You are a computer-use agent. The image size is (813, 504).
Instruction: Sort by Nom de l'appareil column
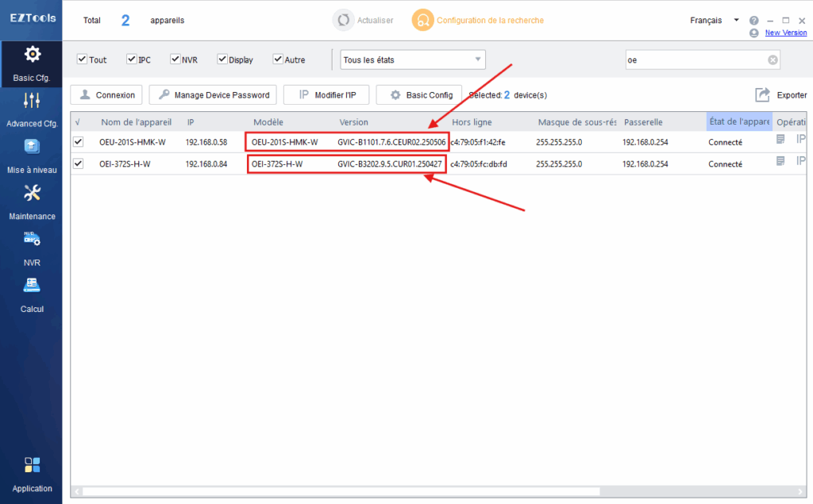[x=136, y=122]
